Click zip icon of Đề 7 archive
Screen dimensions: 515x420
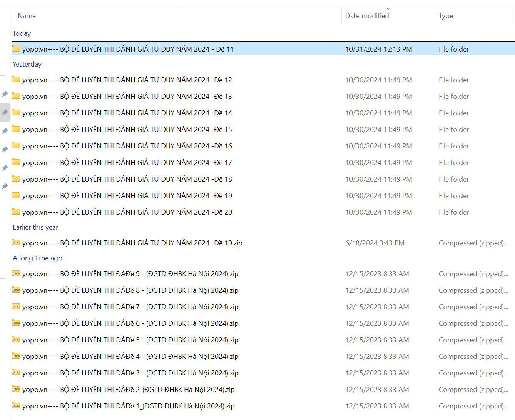[16, 306]
